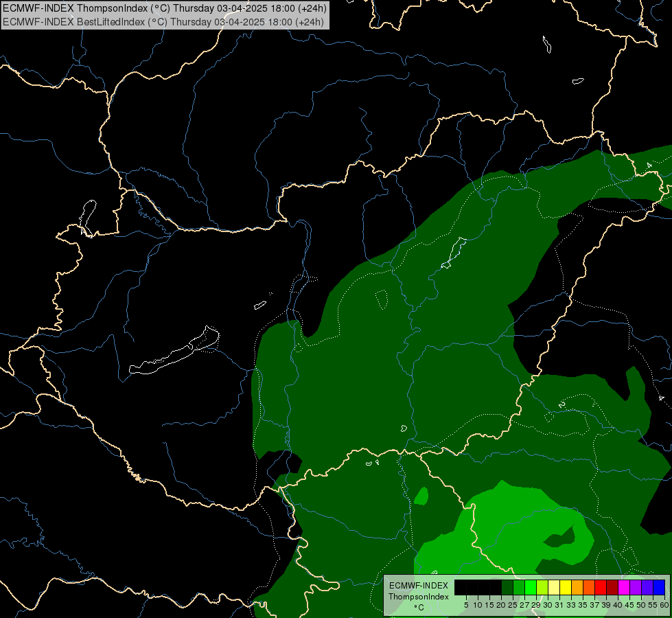The image size is (672, 618).
Task: Click the bright green 27–29 legend swatch
Action: coord(531,587)
